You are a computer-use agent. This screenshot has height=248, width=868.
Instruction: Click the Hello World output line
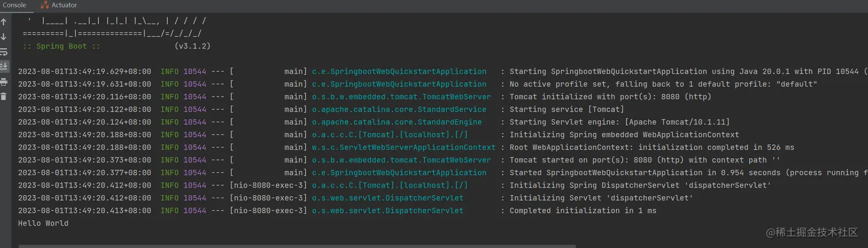pos(43,223)
